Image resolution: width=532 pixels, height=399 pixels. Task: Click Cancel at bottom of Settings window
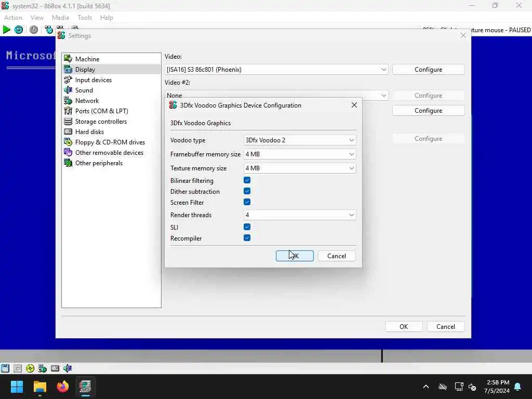(445, 326)
